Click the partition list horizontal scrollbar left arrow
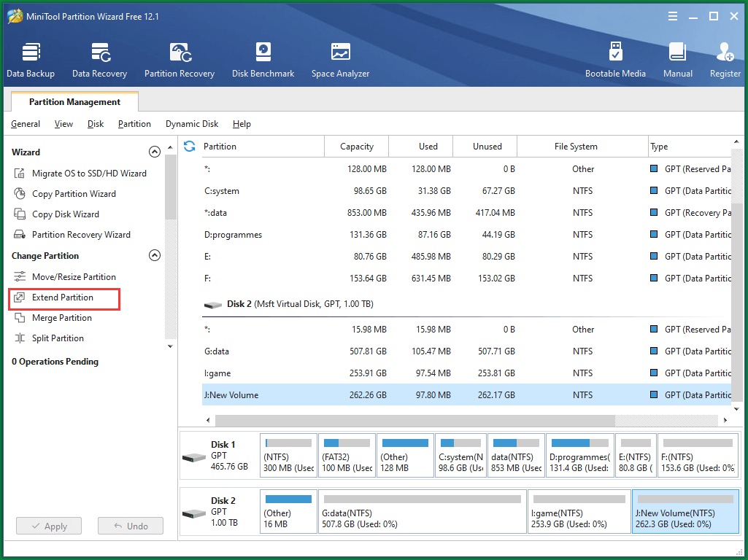 [208, 420]
